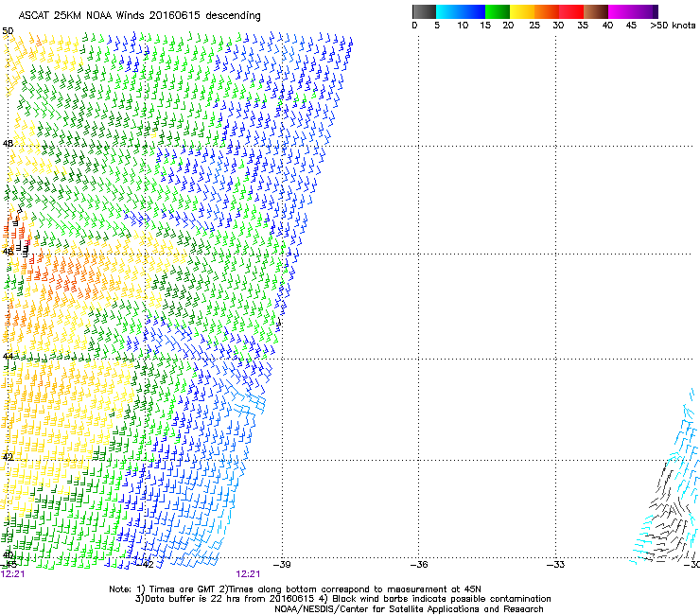This screenshot has width=700, height=615.
Task: Select the orange 25-30 knots color segment
Action: [x=547, y=11]
